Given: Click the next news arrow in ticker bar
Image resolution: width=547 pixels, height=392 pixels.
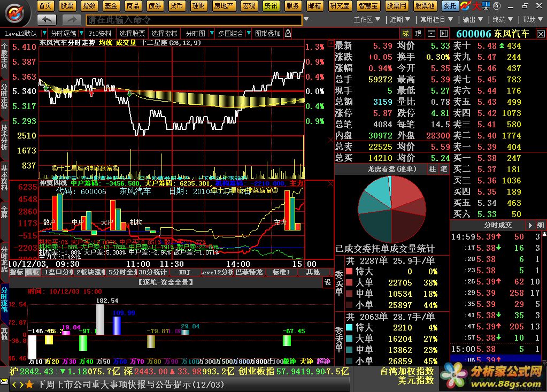Looking at the screenshot, I should pyautogui.click(x=21, y=385).
